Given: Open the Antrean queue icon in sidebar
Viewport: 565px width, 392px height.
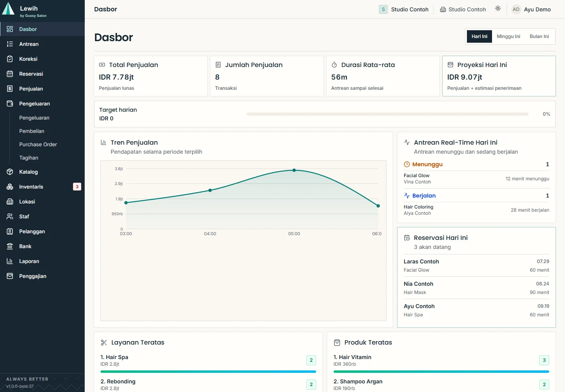Looking at the screenshot, I should pyautogui.click(x=10, y=44).
